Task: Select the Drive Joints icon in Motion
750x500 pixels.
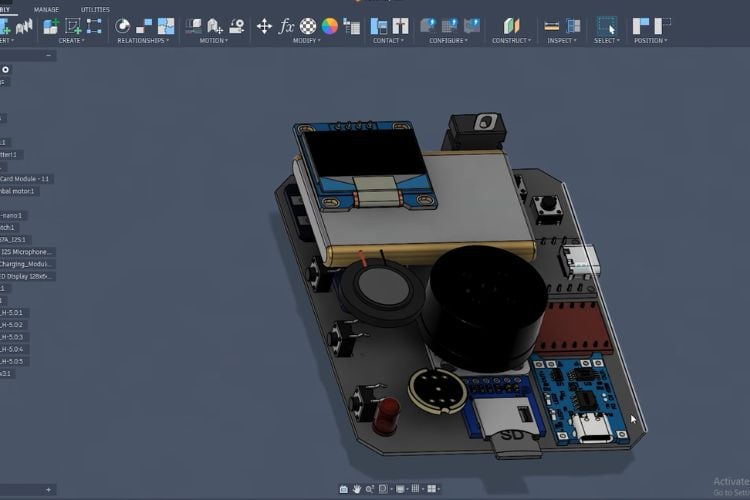Action: pyautogui.click(x=193, y=26)
